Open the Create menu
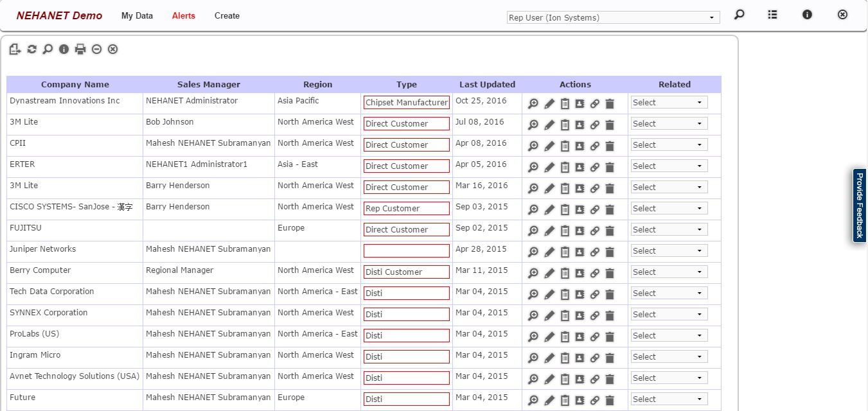 (227, 16)
